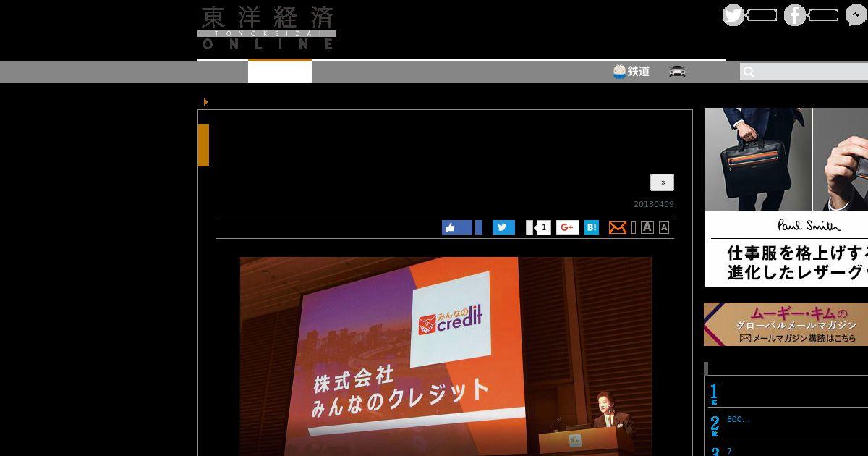
Task: Select the highlighted white navigation tab
Action: (x=280, y=71)
